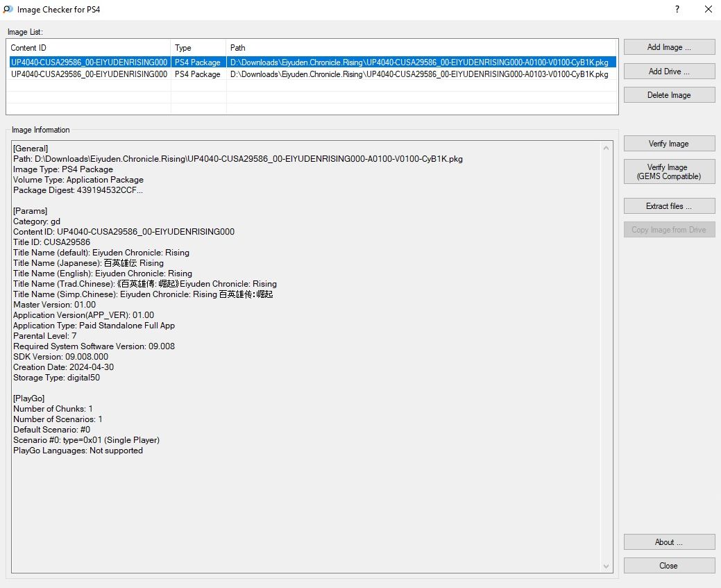Click the [PlayGo] section heading
This screenshot has height=588, width=721.
click(28, 398)
